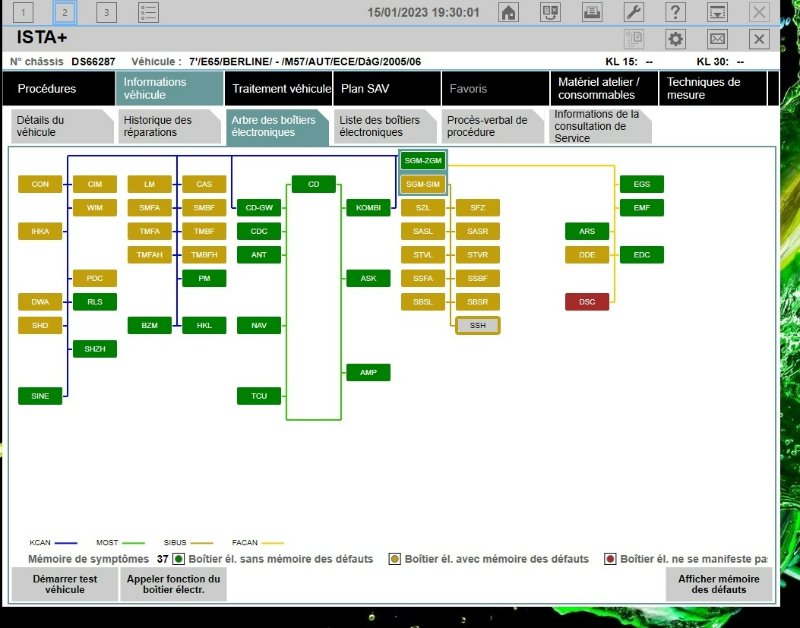The width and height of the screenshot is (800, 628).
Task: Open Informations de la consultation de Service
Action: [601, 126]
